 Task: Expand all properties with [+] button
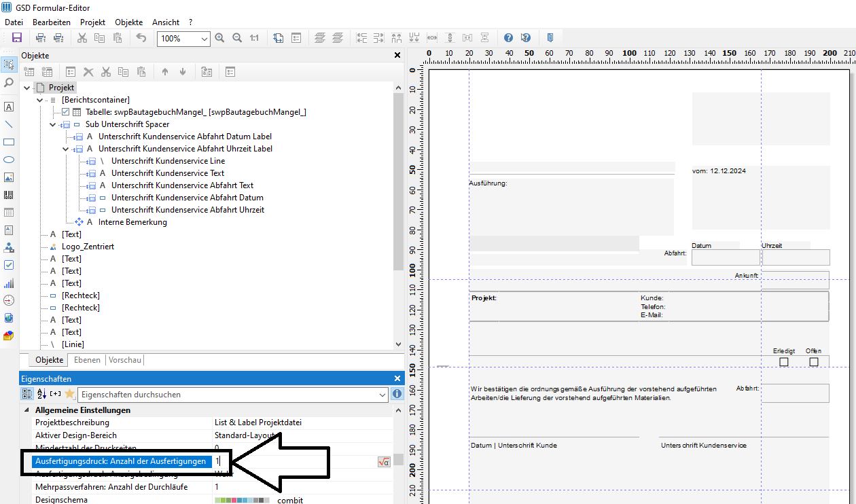[x=56, y=394]
